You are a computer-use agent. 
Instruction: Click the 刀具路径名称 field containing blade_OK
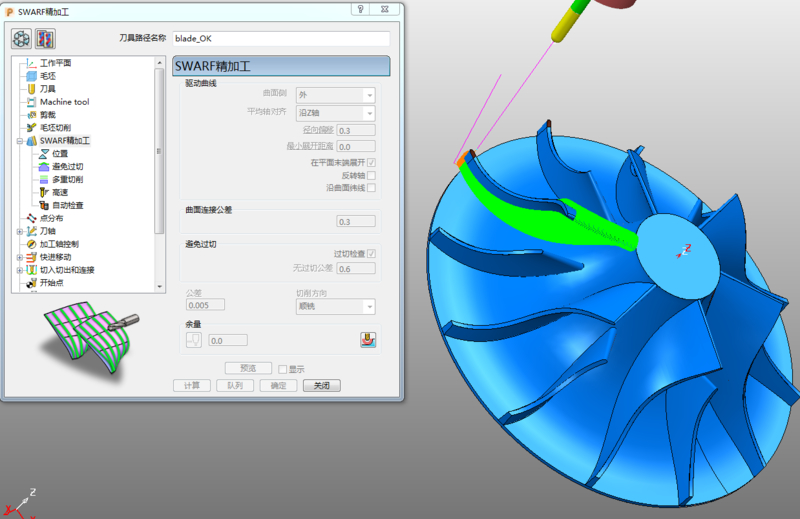280,39
